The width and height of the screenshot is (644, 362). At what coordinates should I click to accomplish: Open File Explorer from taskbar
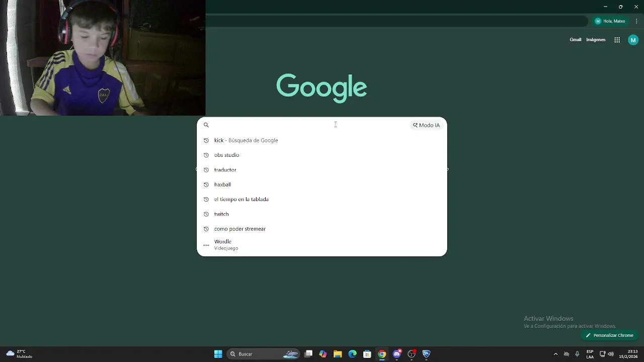(x=338, y=354)
